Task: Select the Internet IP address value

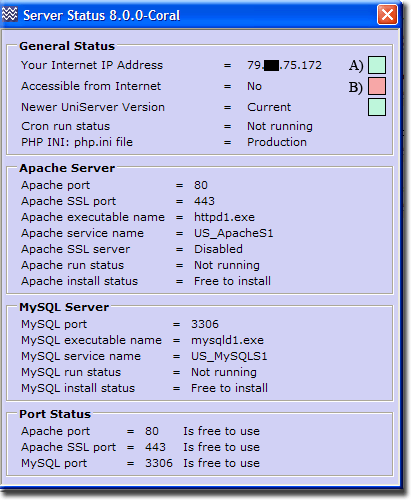Action: click(x=284, y=65)
